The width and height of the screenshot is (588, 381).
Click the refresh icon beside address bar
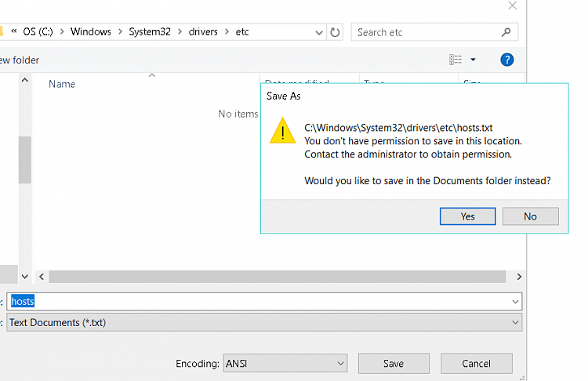335,32
